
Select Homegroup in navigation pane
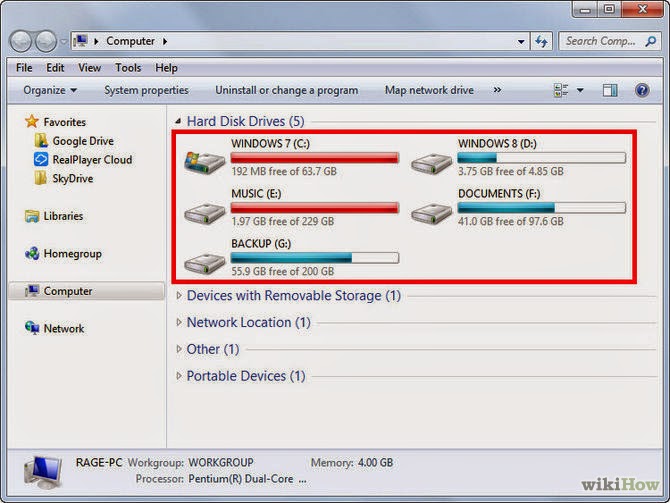73,254
